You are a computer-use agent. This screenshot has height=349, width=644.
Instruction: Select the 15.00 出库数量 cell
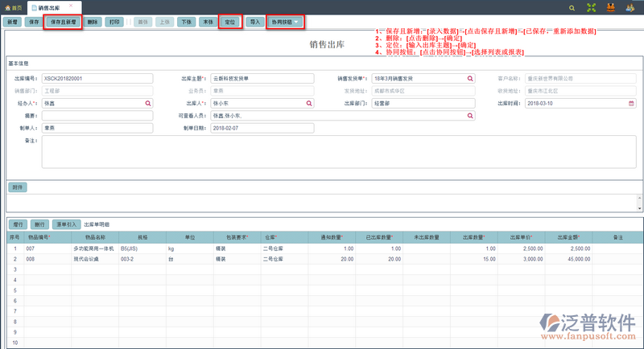coord(474,259)
